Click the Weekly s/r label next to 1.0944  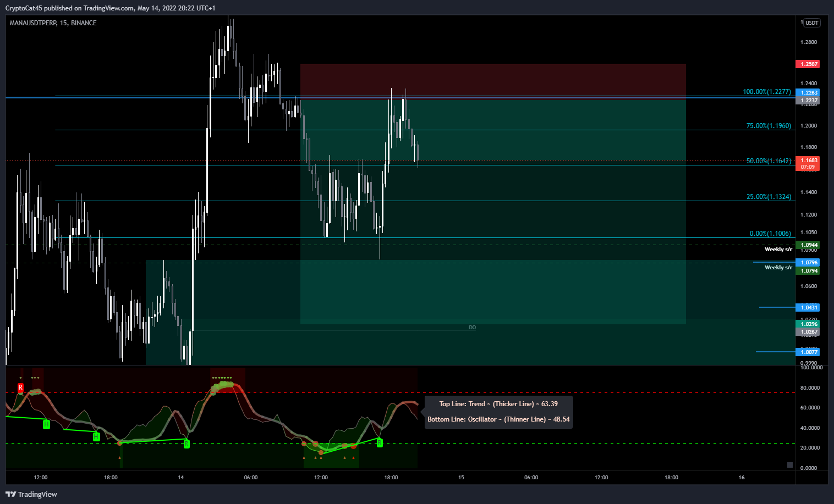coord(778,250)
